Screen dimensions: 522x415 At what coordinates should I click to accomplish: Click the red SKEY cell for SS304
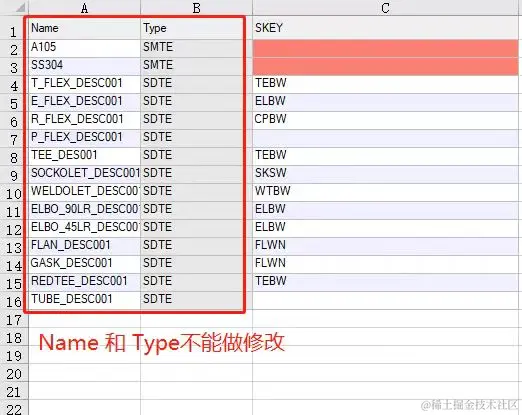coord(386,66)
